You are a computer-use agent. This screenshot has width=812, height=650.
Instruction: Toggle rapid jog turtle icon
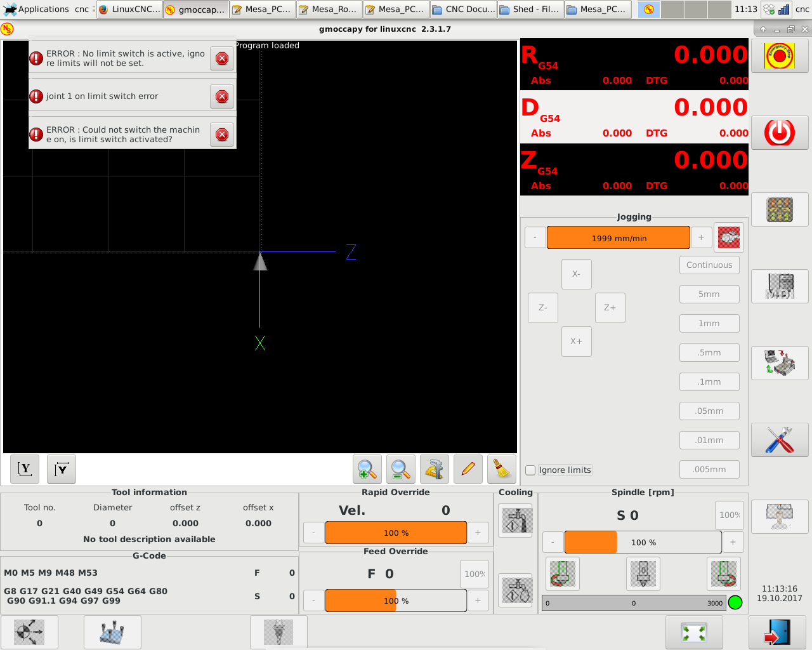pyautogui.click(x=729, y=238)
